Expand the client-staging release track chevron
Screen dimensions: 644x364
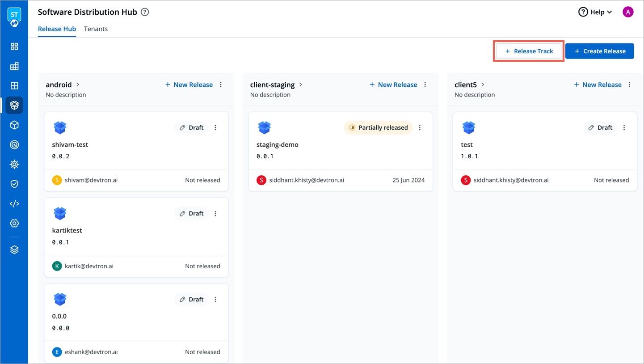pos(301,85)
